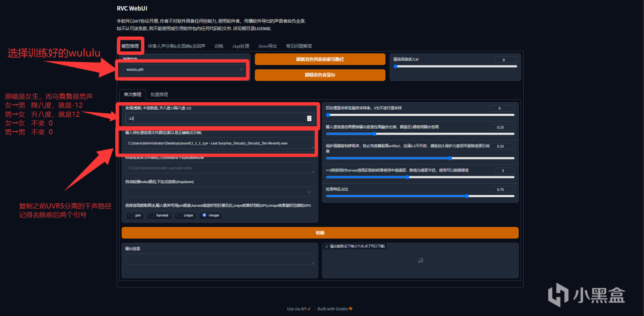Adjust the consonant protection slider (0.33)

coord(420,158)
